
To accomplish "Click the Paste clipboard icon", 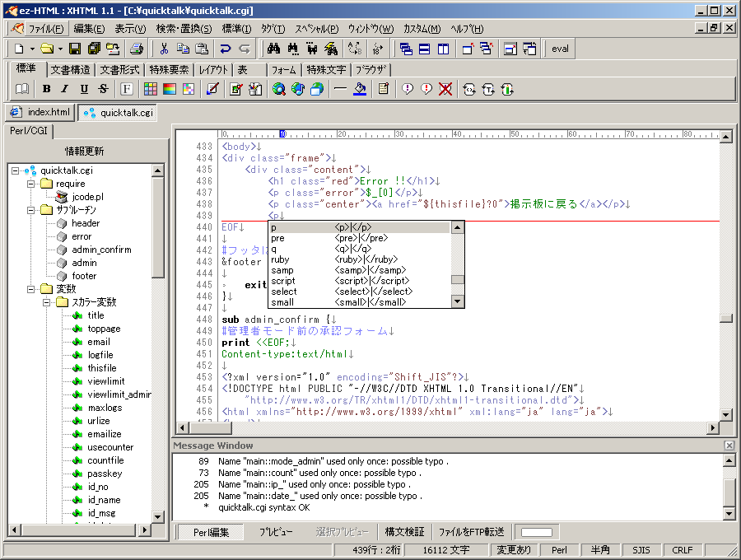I will coord(202,49).
